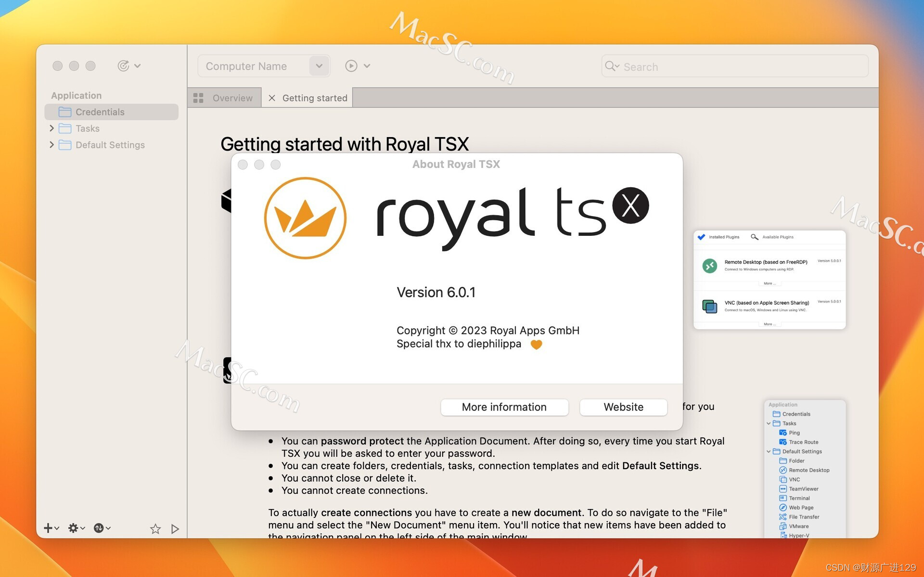The width and height of the screenshot is (924, 577).
Task: Click the About Royal TSX dialog title
Action: coord(456,164)
